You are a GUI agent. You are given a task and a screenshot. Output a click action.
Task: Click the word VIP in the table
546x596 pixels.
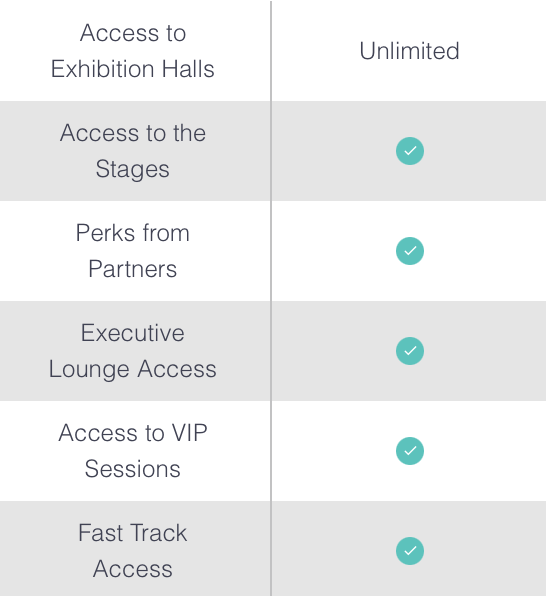tap(190, 433)
